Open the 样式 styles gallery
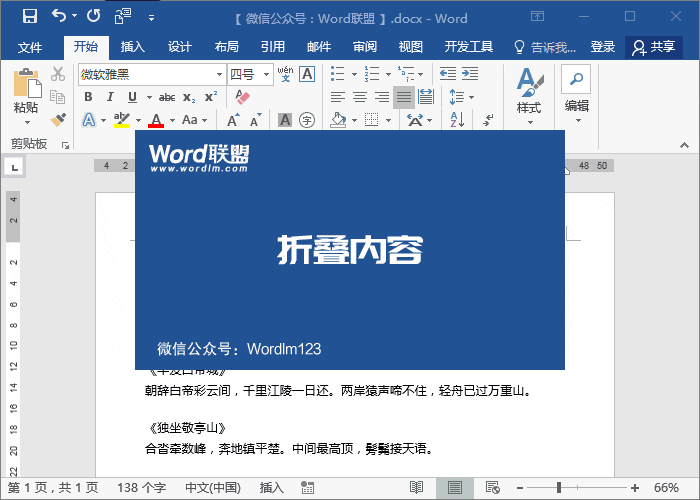This screenshot has width=700, height=500. click(x=529, y=96)
